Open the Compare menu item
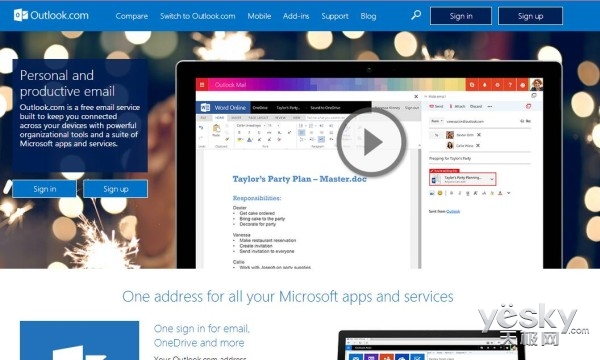The width and height of the screenshot is (600, 360). 132,16
